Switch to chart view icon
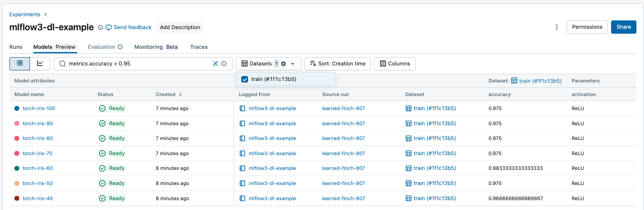Image resolution: width=644 pixels, height=210 pixels. coord(40,64)
